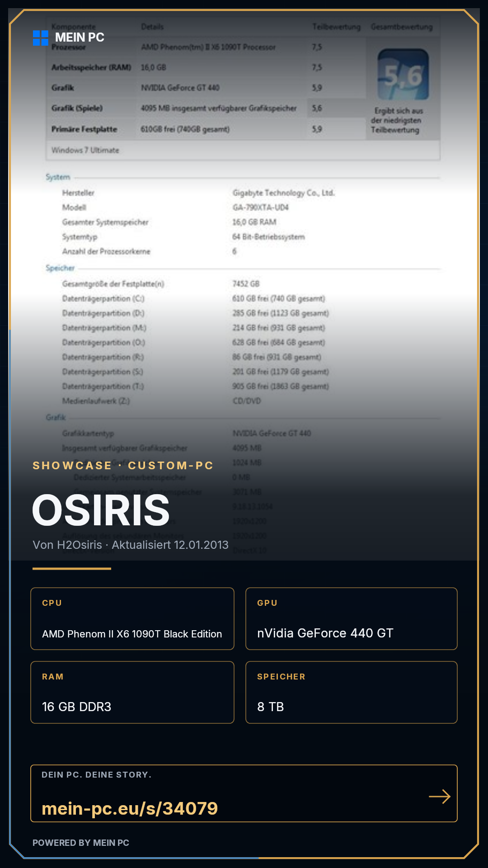Click the MEIN PC logo icon
Screen dimensions: 488x868
tap(41, 38)
